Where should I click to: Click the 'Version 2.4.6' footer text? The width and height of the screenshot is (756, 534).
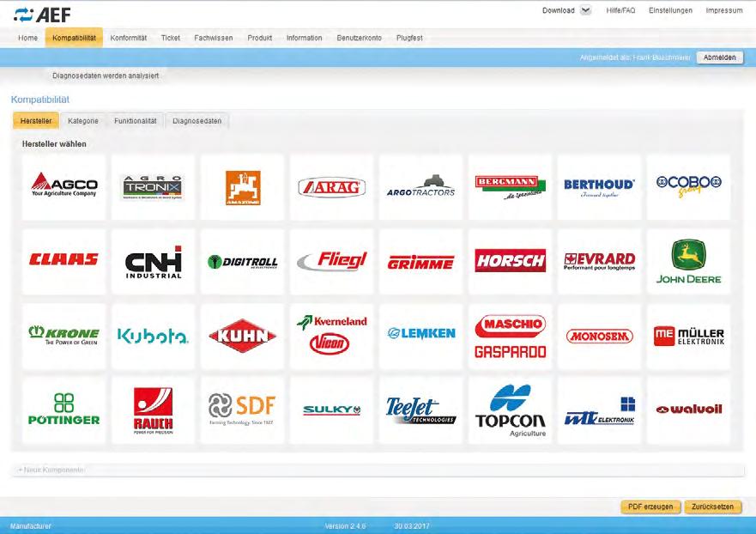[345, 525]
